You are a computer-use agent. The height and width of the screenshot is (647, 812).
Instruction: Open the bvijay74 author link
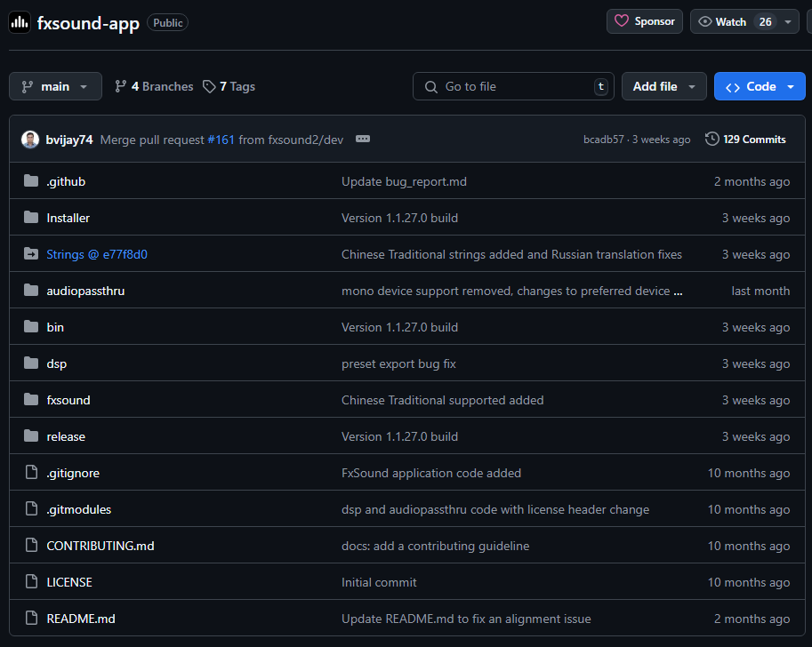pos(68,140)
